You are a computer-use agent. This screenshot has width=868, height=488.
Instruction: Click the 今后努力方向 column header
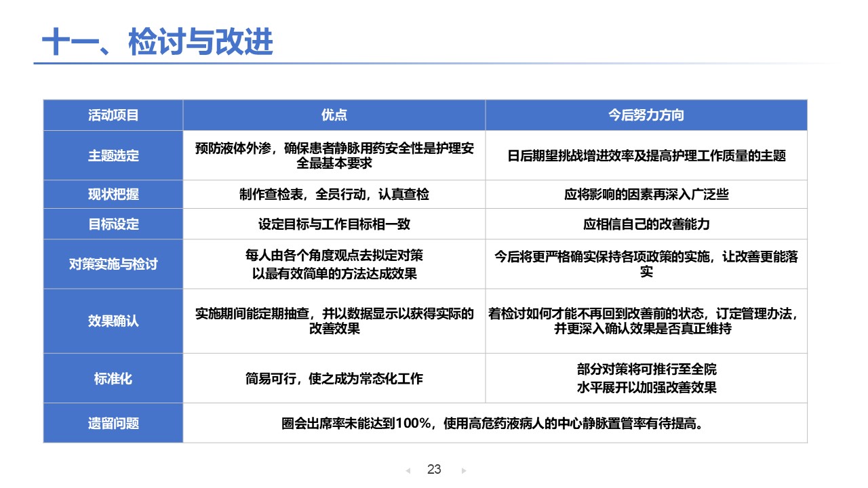point(646,115)
